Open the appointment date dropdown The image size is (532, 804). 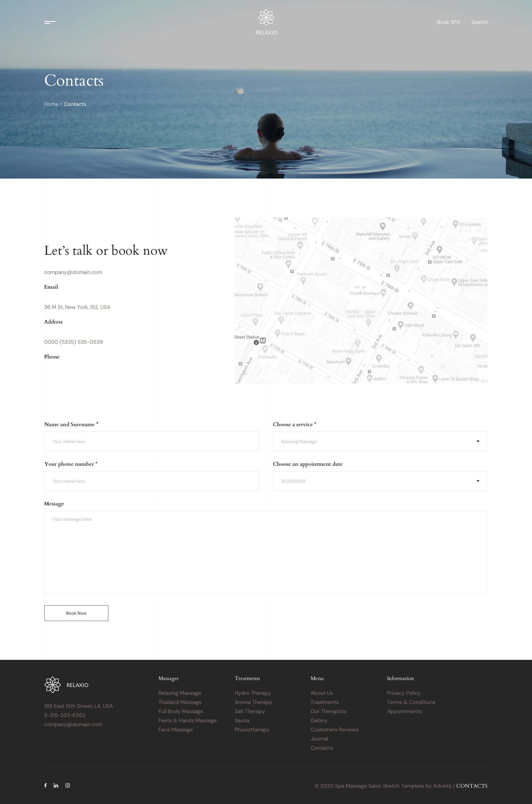(380, 481)
